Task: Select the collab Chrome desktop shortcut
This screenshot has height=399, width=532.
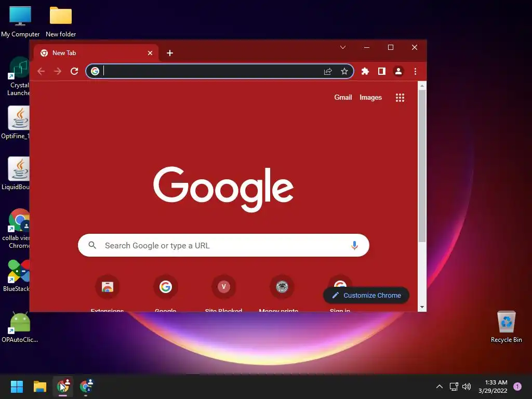Action: click(x=17, y=229)
